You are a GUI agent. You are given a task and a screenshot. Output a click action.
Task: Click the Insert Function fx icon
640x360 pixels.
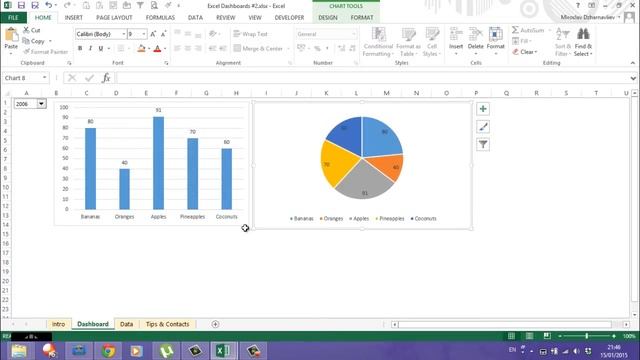click(x=106, y=78)
